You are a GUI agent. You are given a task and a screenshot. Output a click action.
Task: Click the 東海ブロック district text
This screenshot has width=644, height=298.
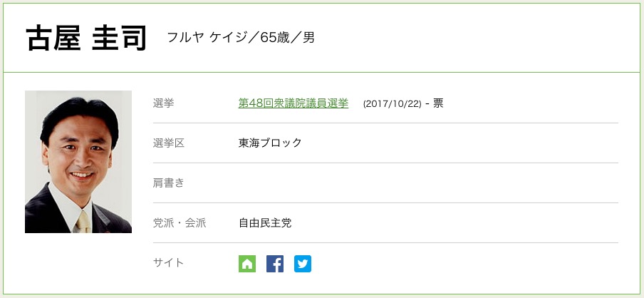[270, 143]
